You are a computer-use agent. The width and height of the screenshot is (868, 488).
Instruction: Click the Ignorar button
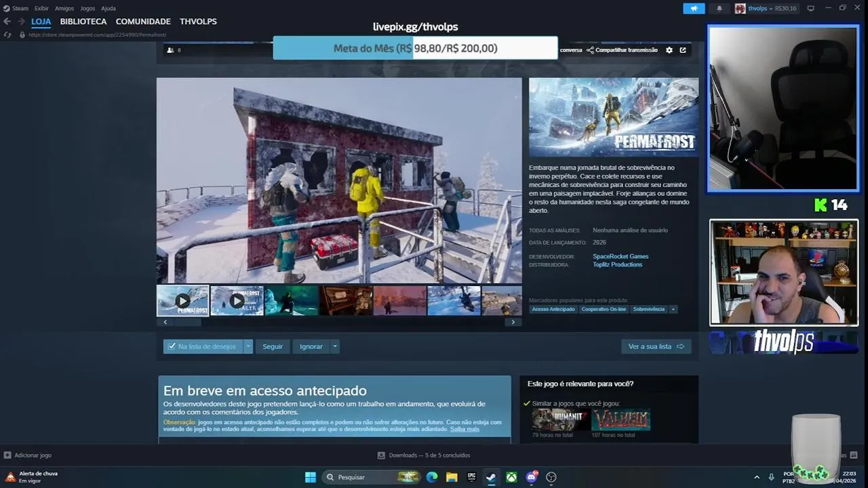(x=311, y=346)
